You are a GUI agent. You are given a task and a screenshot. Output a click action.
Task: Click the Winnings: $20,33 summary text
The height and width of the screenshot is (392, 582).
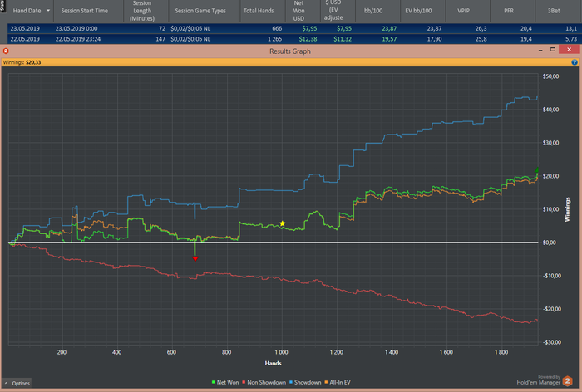tap(22, 62)
